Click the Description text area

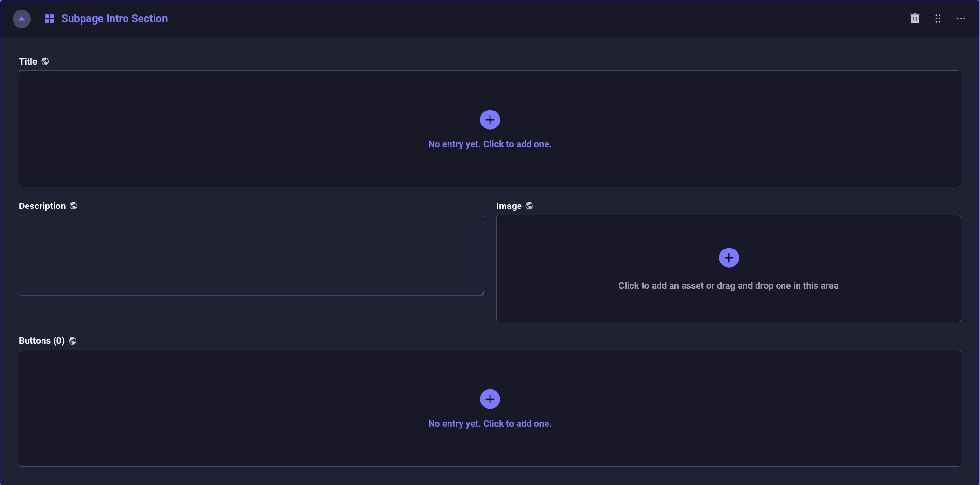pos(251,255)
